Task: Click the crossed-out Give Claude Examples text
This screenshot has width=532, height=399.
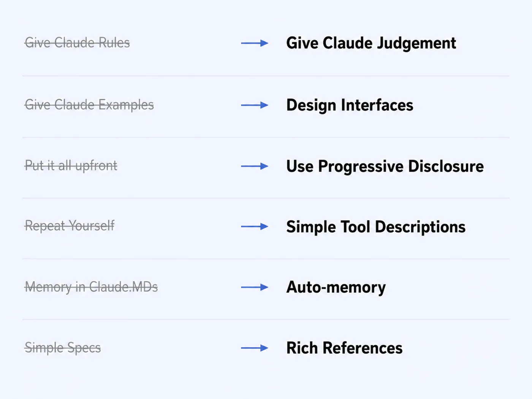Action: [89, 105]
